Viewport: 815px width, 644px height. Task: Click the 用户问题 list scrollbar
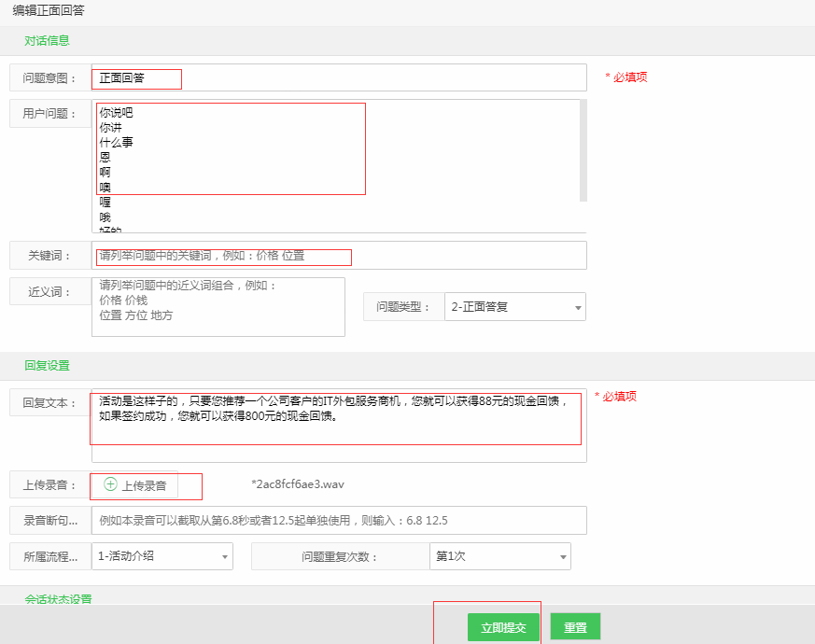tap(583, 149)
